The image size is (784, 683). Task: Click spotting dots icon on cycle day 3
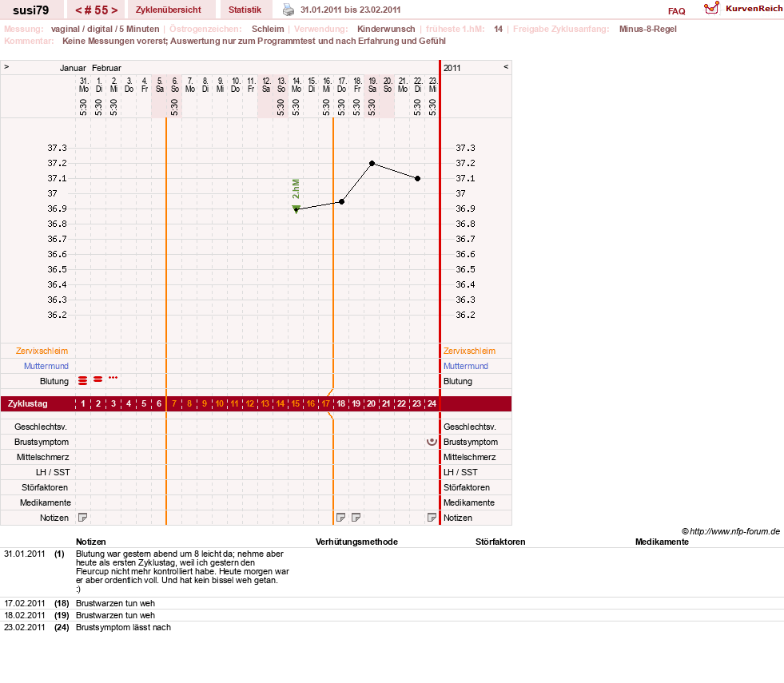pyautogui.click(x=113, y=378)
